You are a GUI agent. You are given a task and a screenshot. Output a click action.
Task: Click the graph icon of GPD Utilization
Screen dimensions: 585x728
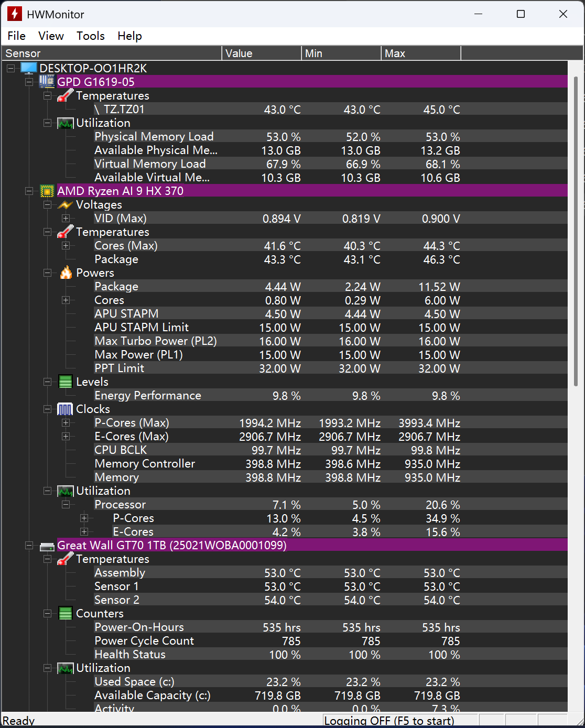tap(66, 123)
